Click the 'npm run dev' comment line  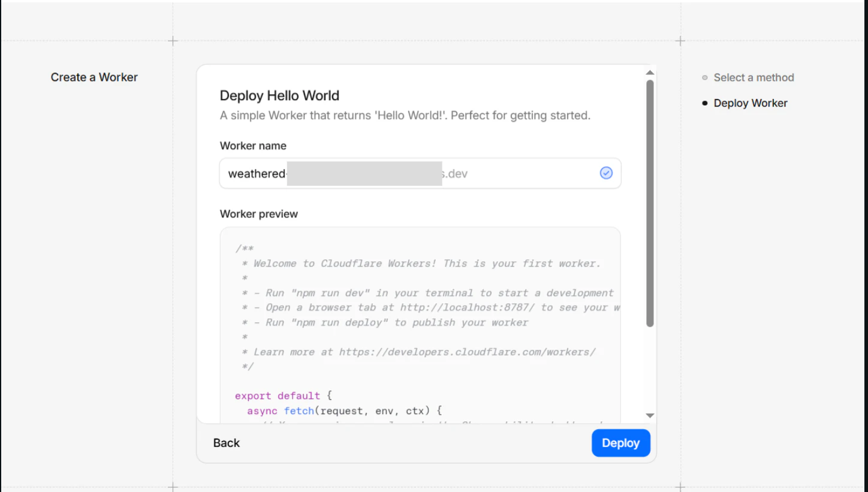(x=427, y=293)
